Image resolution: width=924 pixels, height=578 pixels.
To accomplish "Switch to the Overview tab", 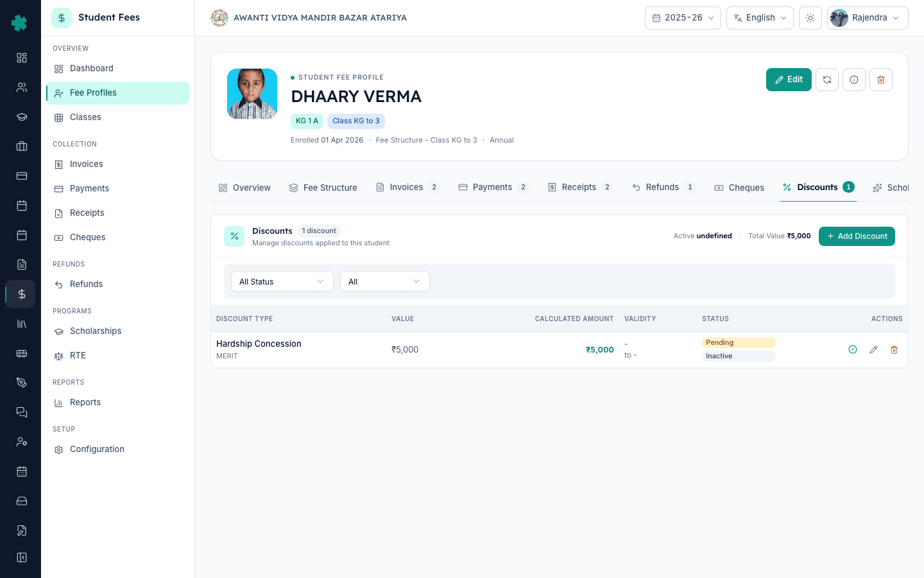I will (244, 188).
